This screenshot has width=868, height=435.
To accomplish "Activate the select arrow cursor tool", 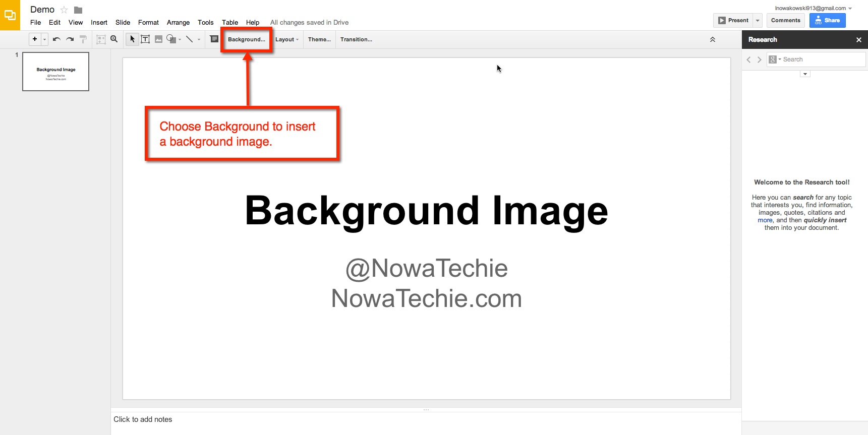I will click(132, 39).
